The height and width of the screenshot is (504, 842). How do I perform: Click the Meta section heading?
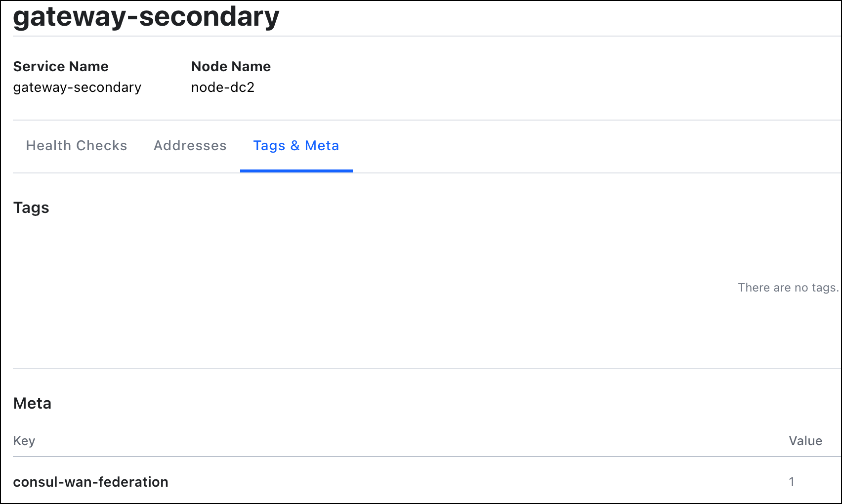[x=32, y=403]
